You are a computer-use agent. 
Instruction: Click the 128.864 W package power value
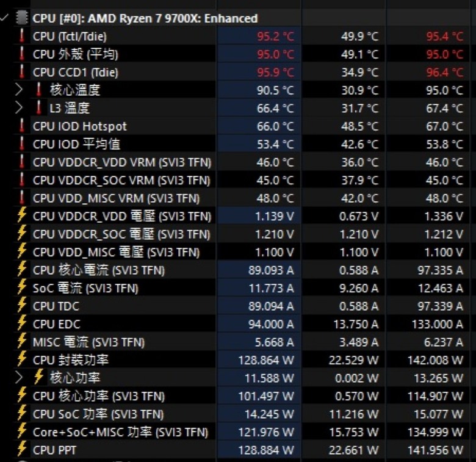266,360
